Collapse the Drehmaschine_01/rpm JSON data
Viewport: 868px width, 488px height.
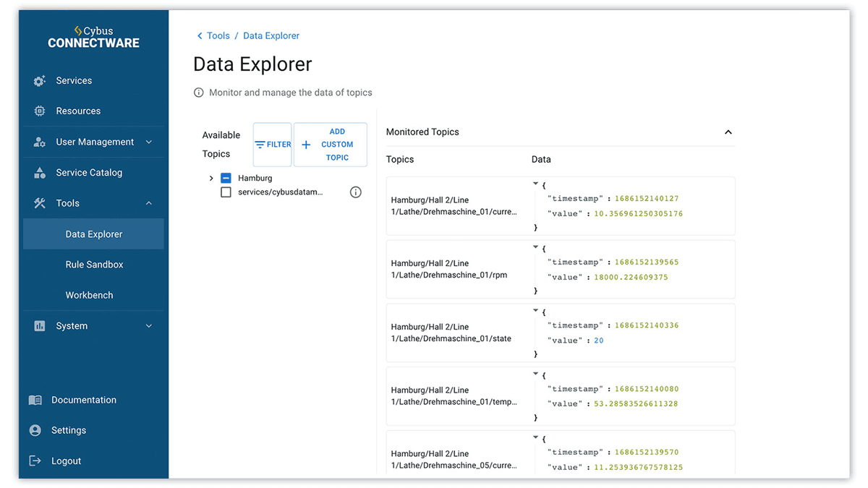pyautogui.click(x=535, y=247)
